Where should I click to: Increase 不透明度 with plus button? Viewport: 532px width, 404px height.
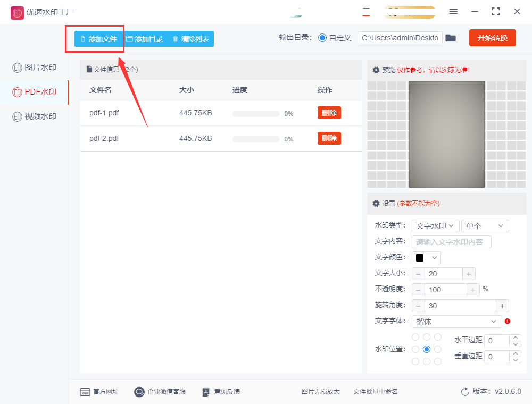(x=473, y=290)
